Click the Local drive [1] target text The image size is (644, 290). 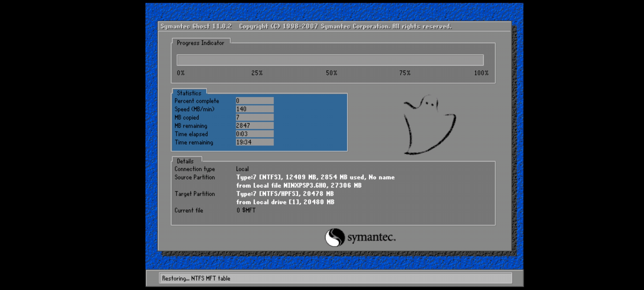pyautogui.click(x=285, y=202)
